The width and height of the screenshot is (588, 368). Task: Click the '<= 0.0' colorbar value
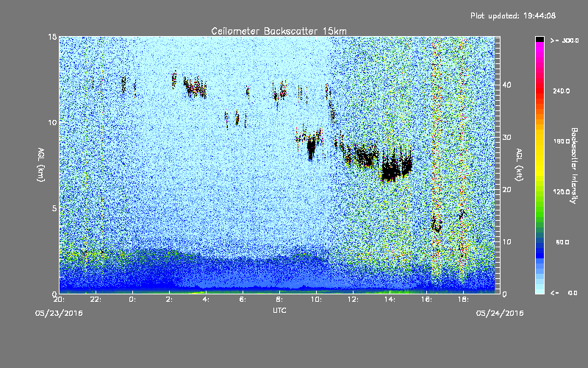564,293
